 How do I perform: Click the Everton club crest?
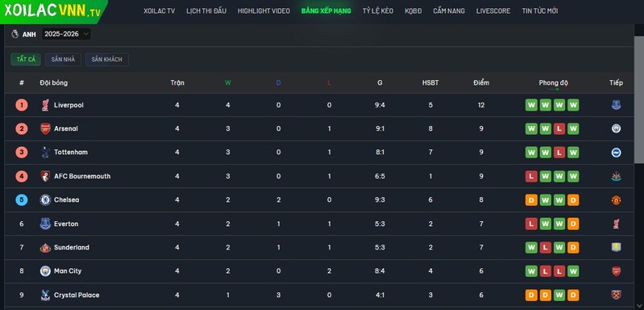tap(45, 224)
